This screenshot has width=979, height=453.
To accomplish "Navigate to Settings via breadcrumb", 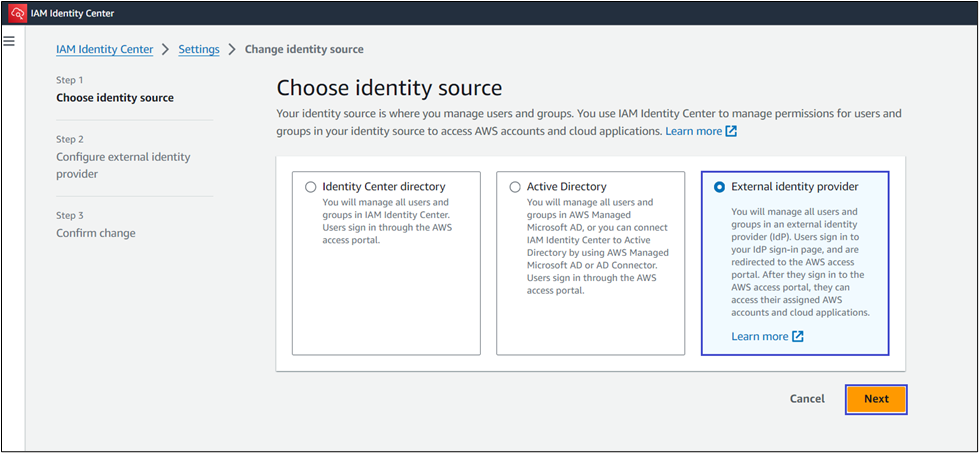I will (199, 49).
